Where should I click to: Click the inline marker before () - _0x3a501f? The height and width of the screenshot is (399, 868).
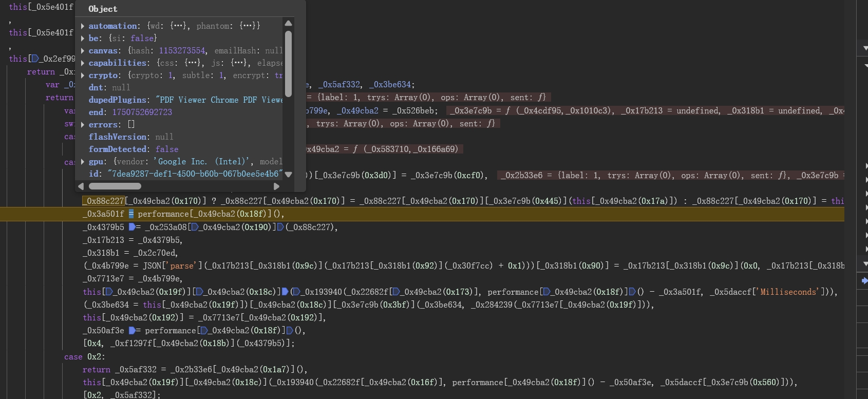click(x=633, y=292)
